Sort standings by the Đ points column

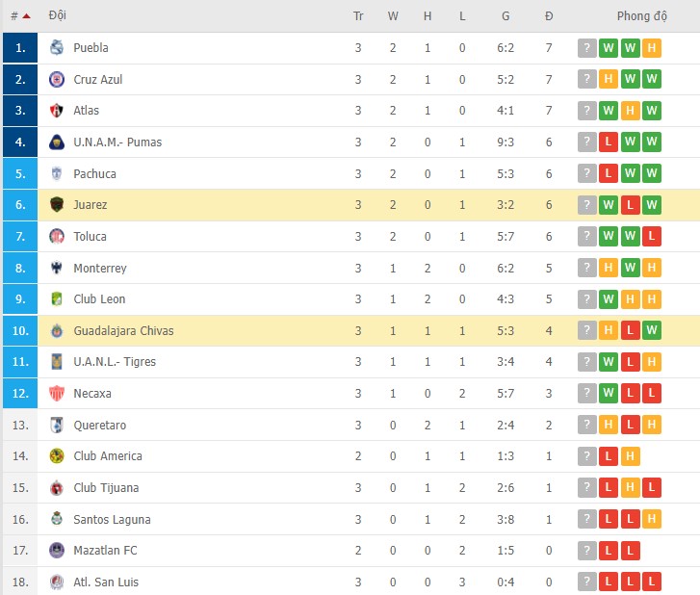pos(549,16)
